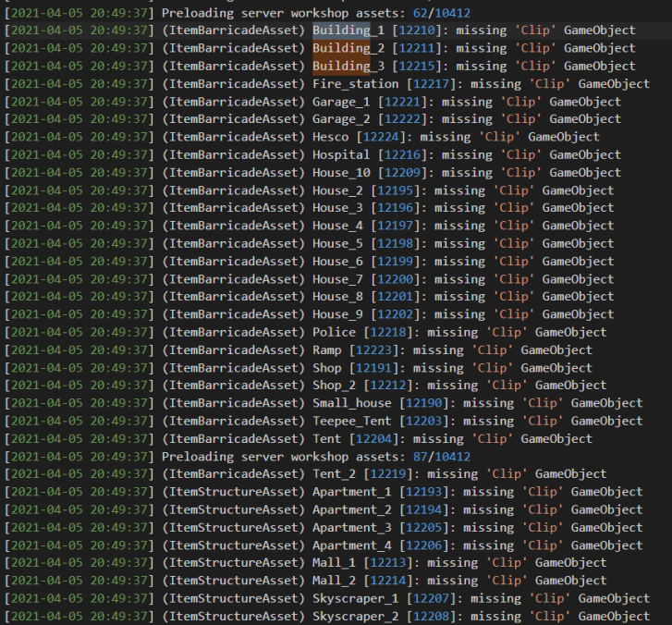Image resolution: width=672 pixels, height=625 pixels.
Task: Click the ID 12209 value
Action: click(x=402, y=173)
